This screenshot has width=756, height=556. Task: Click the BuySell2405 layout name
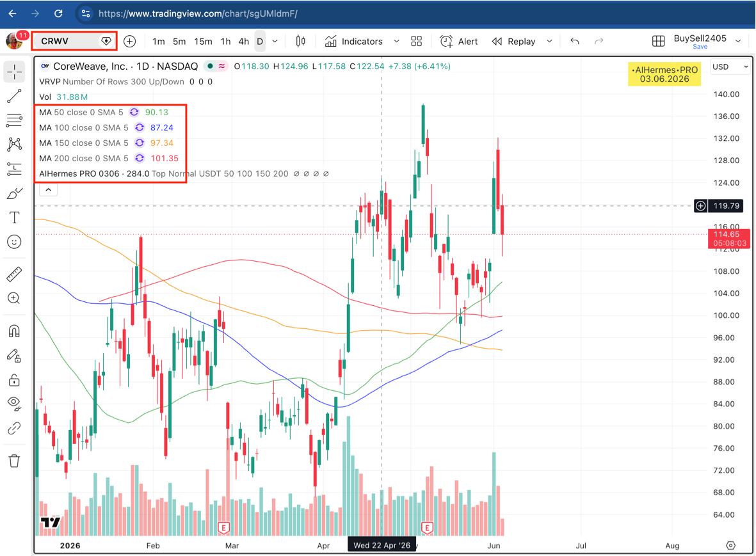pos(700,38)
